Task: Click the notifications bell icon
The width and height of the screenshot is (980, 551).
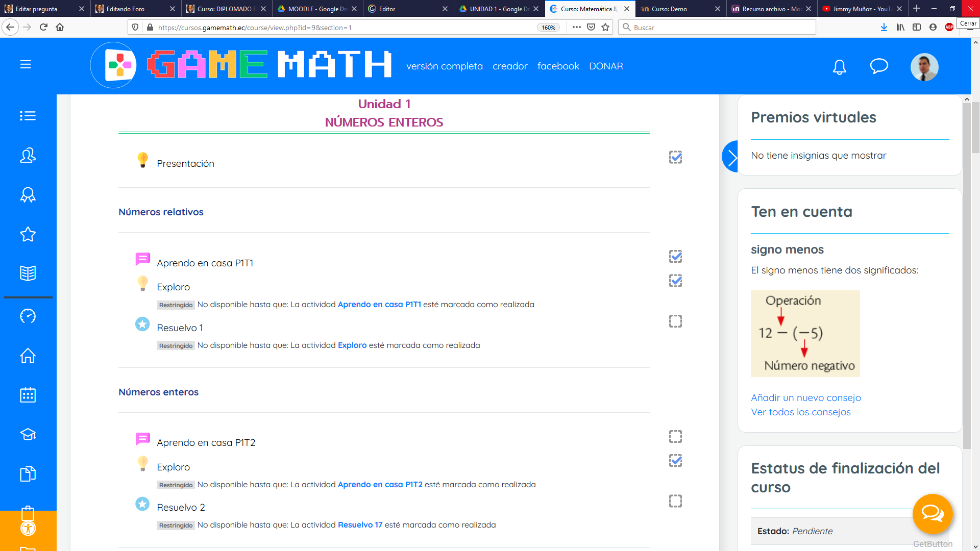Action: [x=839, y=67]
